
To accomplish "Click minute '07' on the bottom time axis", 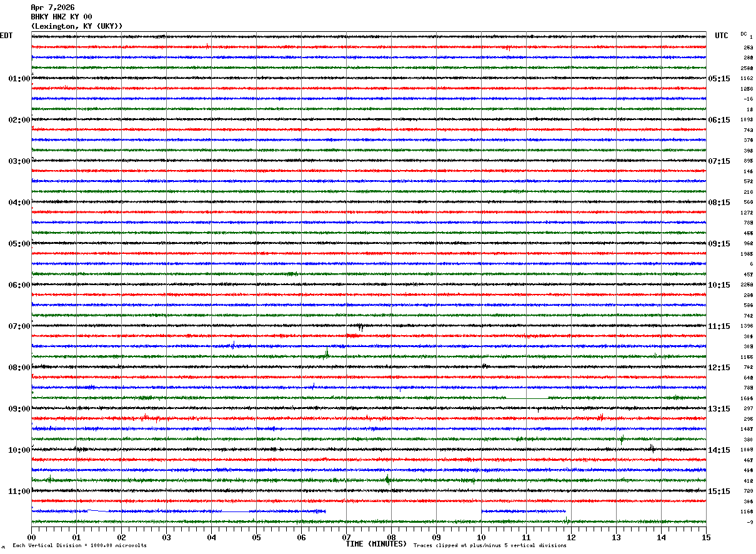I will (x=346, y=537).
